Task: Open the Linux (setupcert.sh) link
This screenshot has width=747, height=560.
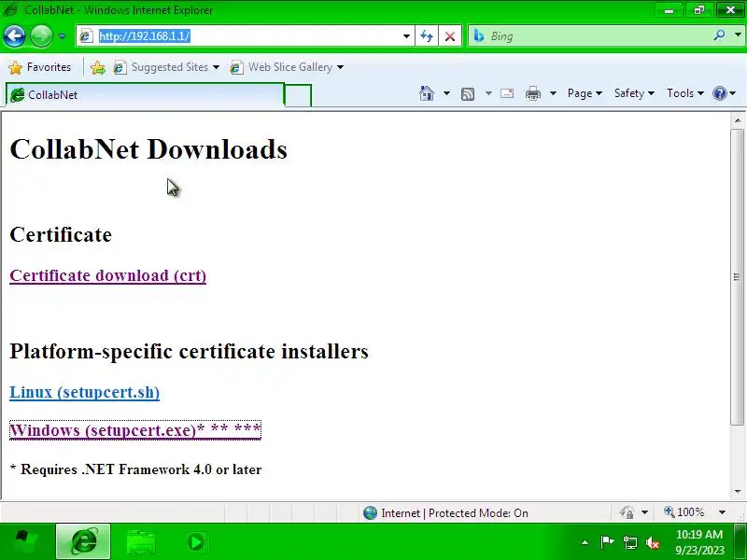Action: click(x=84, y=392)
